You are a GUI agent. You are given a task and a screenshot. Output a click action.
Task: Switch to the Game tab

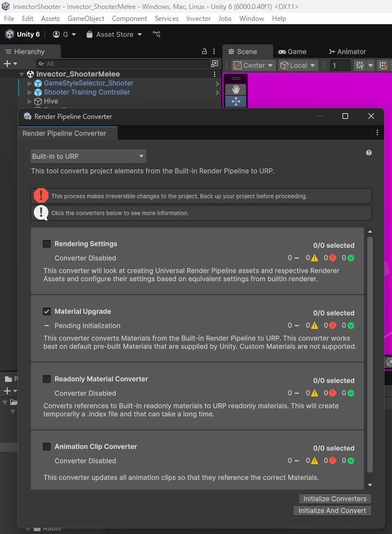pyautogui.click(x=292, y=51)
